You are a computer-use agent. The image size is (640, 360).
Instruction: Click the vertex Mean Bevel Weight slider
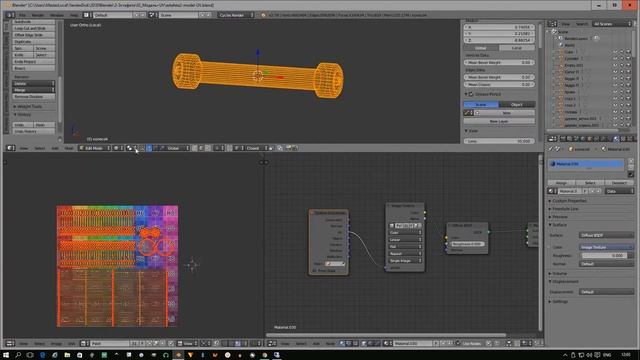pyautogui.click(x=499, y=62)
